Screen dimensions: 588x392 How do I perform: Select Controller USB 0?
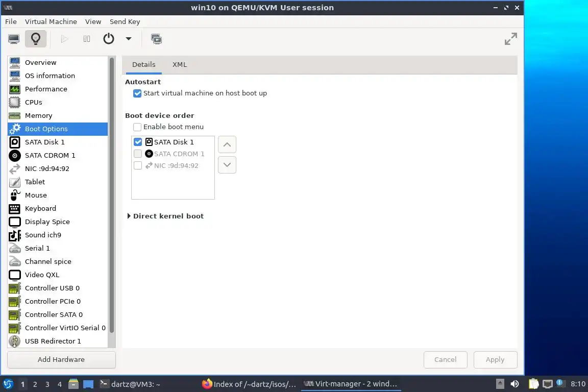click(58, 288)
